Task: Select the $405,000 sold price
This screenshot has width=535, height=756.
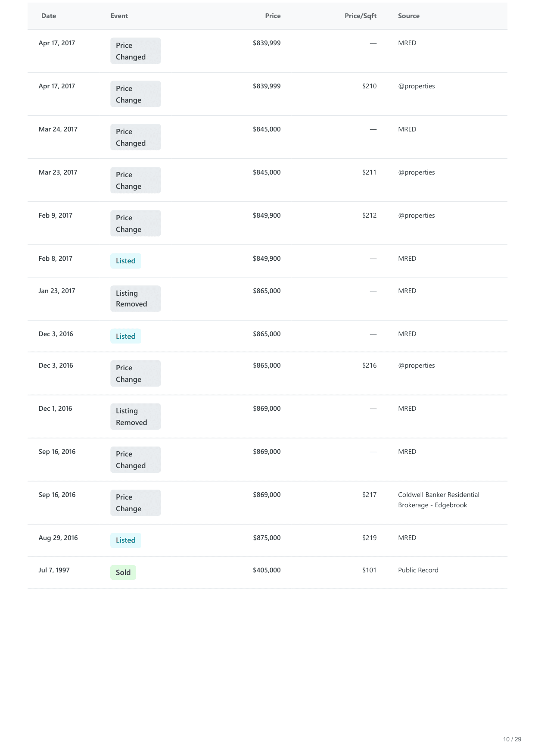Action: pos(267,570)
